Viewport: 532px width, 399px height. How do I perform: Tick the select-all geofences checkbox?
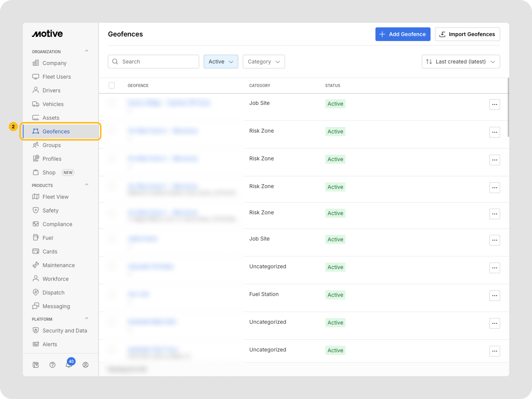pos(112,85)
